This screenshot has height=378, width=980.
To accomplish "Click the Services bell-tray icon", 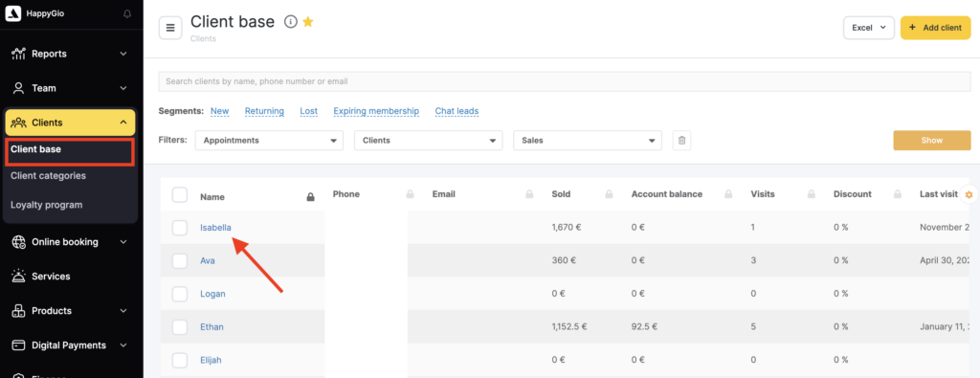I will click(x=18, y=277).
